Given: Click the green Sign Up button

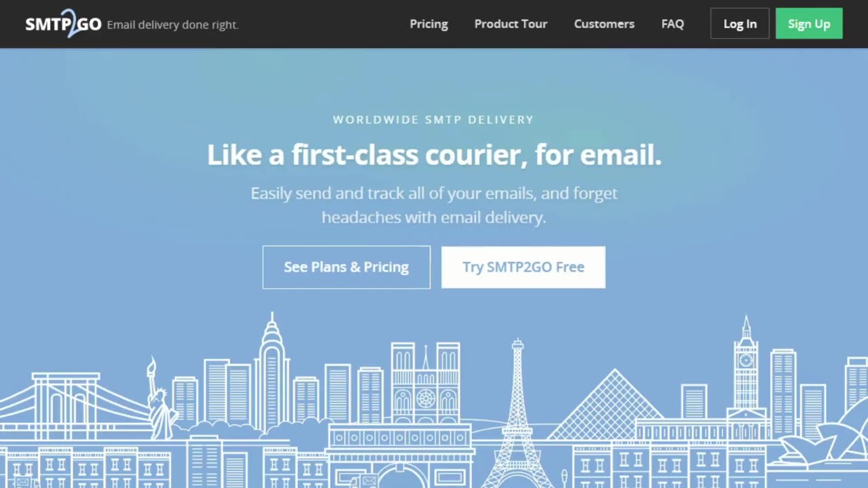Looking at the screenshot, I should pyautogui.click(x=809, y=24).
